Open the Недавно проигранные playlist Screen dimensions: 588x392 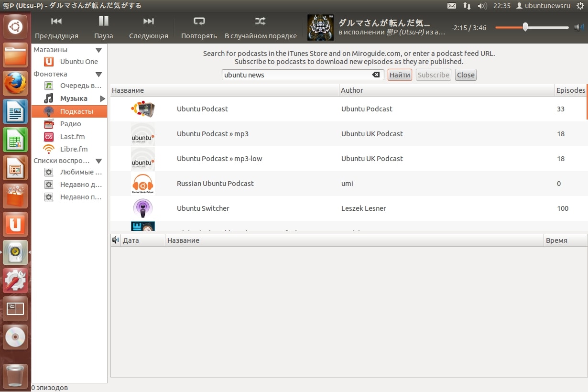click(69, 197)
